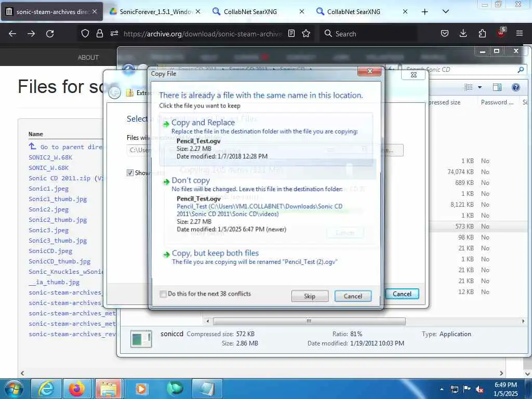Click Firefox forward arrow button

(31, 34)
